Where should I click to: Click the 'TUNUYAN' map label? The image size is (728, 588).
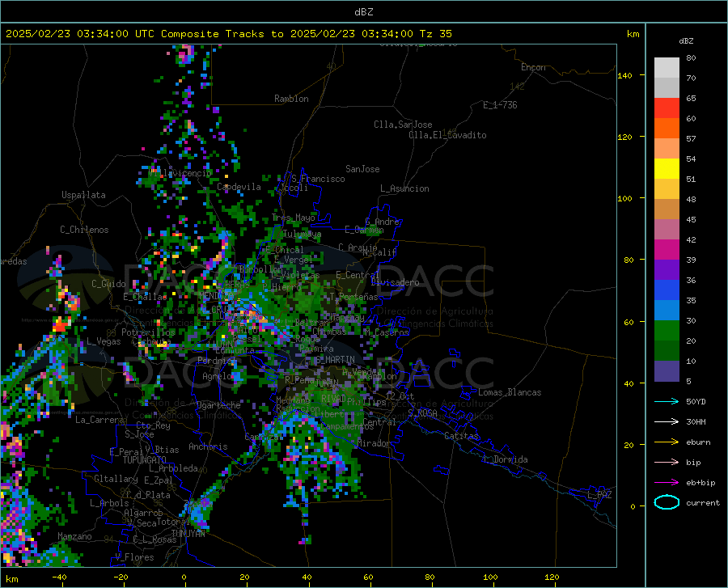pyautogui.click(x=188, y=534)
